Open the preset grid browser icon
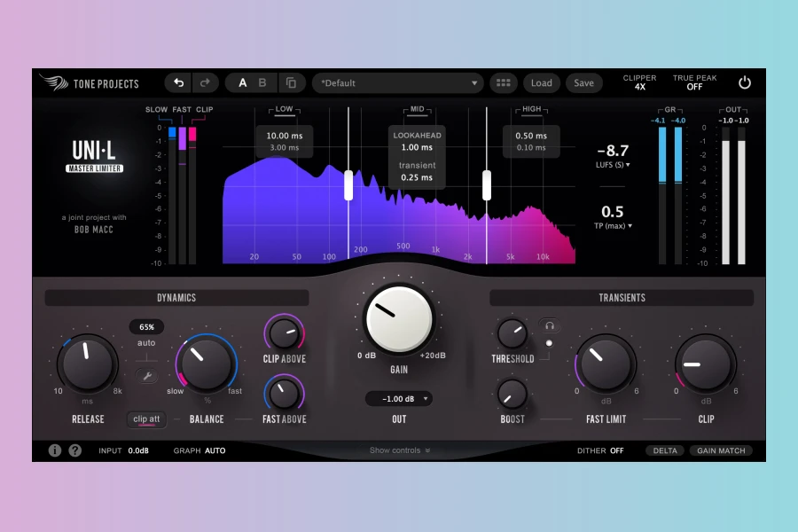Screen dimensions: 798x532 coord(504,83)
